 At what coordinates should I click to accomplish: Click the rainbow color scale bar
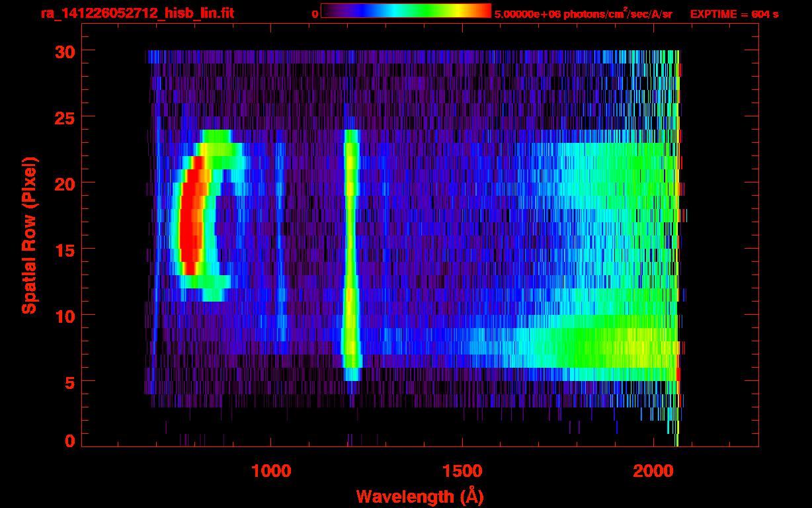pos(406,11)
